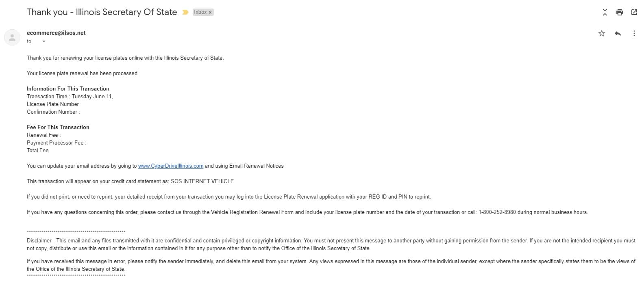Reply using the arrow icon

(618, 33)
